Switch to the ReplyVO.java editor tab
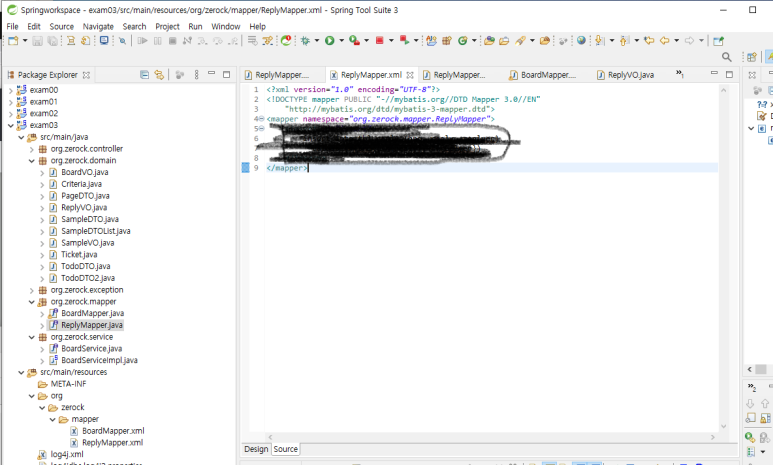 [x=626, y=75]
